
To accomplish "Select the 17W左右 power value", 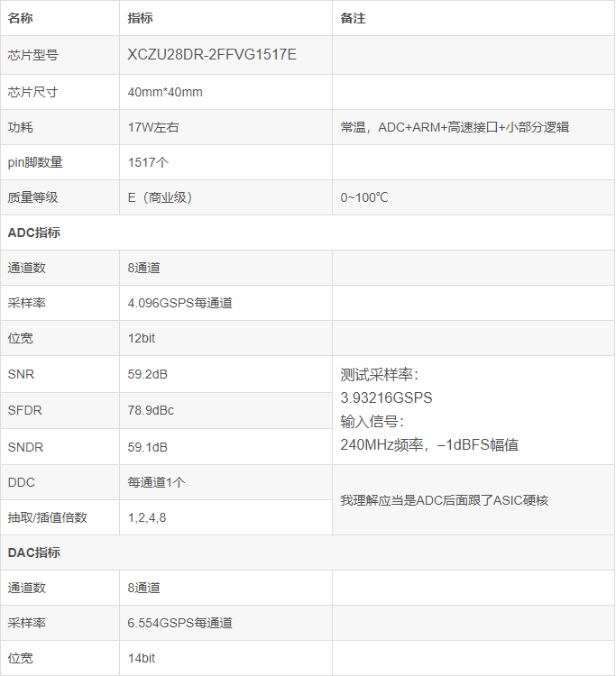I will pos(153,127).
